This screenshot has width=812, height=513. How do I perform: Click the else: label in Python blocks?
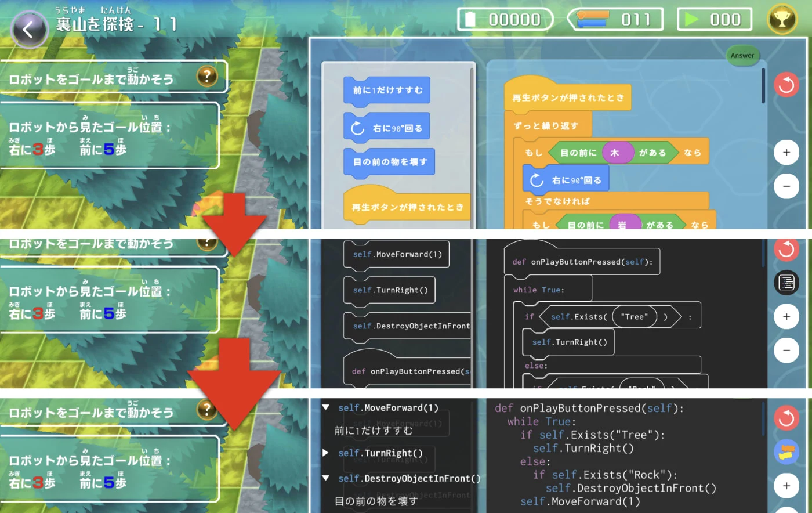(536, 366)
